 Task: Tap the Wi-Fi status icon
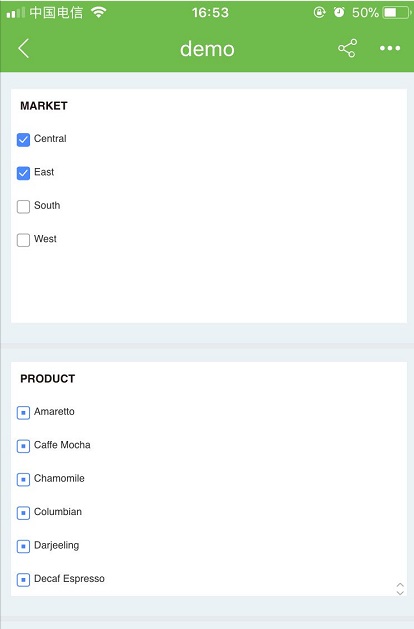click(99, 12)
